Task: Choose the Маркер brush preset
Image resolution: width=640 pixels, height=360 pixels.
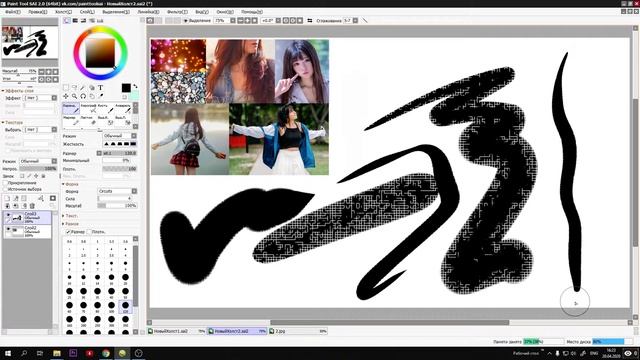Action: [x=71, y=120]
